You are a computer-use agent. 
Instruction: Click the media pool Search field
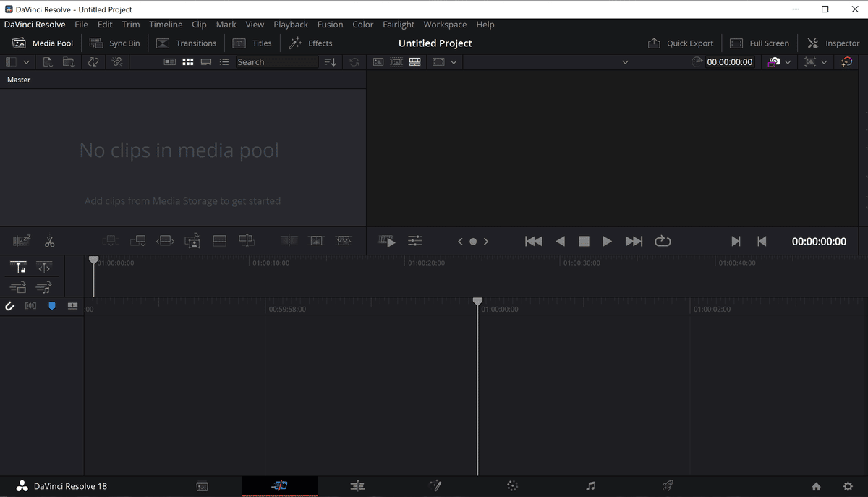coord(277,62)
